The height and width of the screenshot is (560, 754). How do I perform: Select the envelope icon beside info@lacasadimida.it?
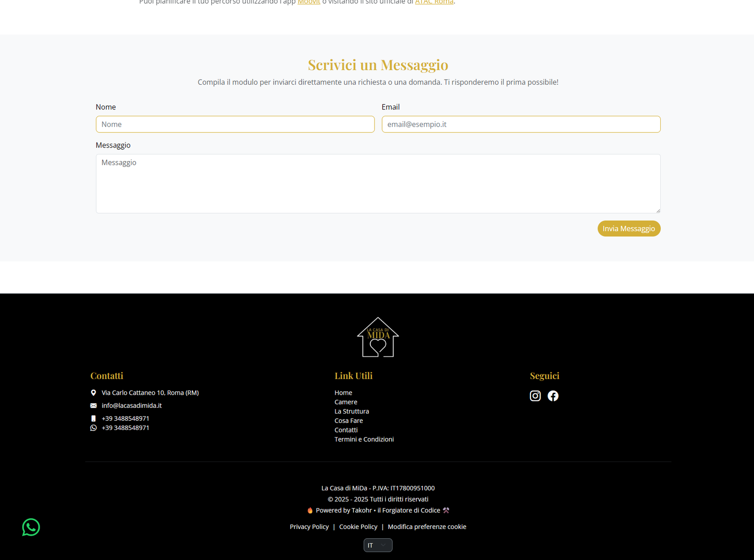[93, 406]
